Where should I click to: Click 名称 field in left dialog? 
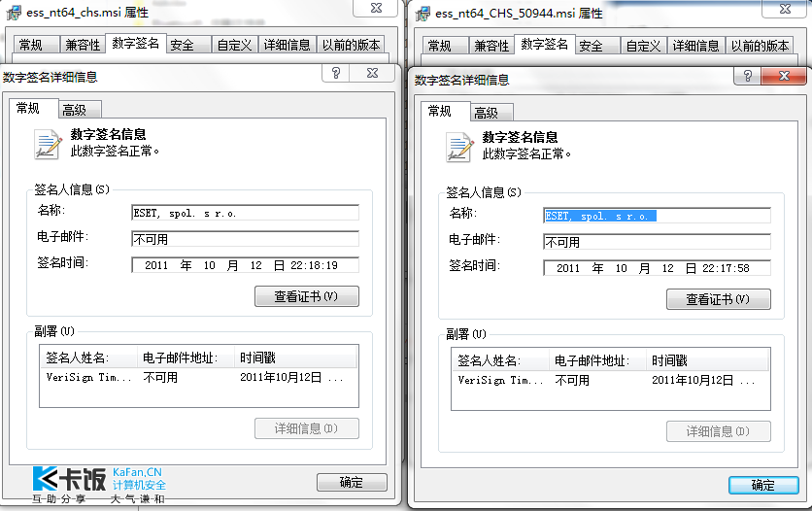pyautogui.click(x=245, y=213)
